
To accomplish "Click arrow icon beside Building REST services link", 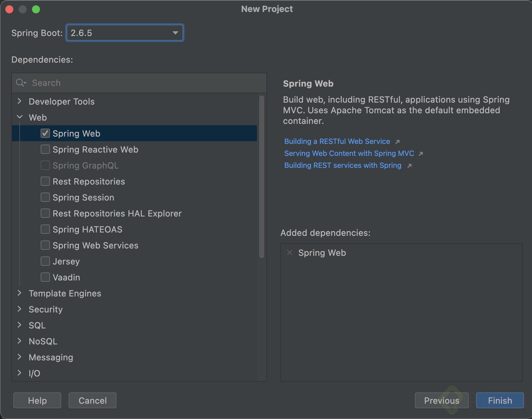I will pyautogui.click(x=409, y=166).
